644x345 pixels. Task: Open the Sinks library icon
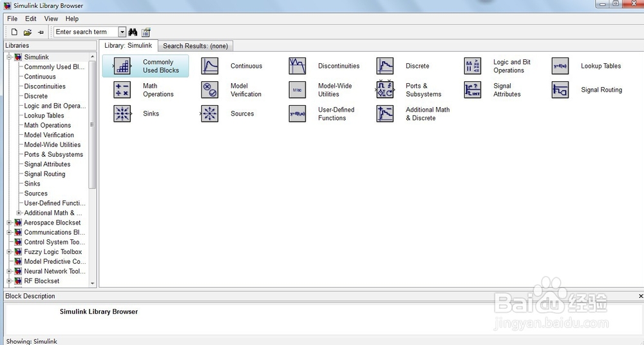click(x=122, y=113)
